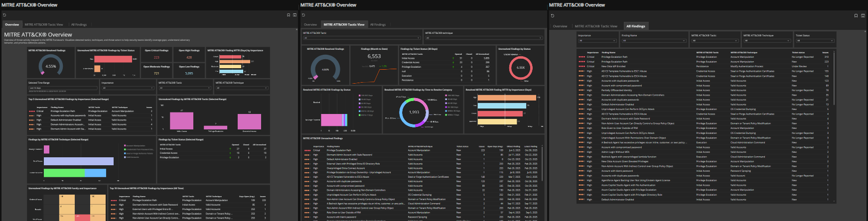This screenshot has height=221, width=868.
Task: Click Open Low Findings value 5,095
Action: coord(189,73)
